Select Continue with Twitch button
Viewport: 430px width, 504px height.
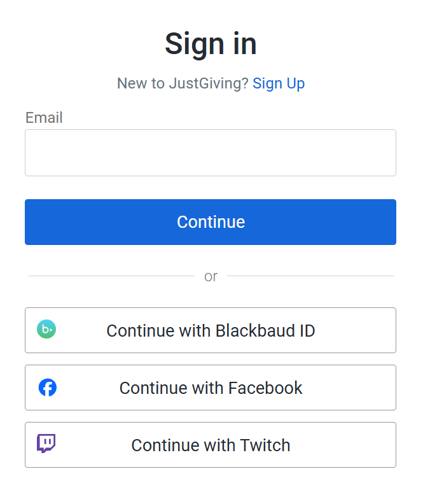(210, 445)
